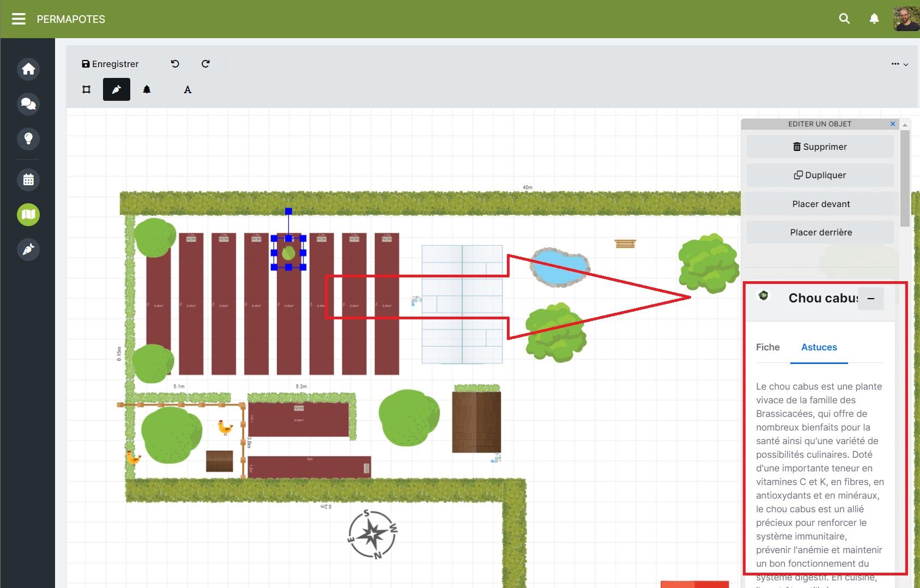Open the chat messages sidebar icon
The width and height of the screenshot is (920, 588).
click(28, 104)
